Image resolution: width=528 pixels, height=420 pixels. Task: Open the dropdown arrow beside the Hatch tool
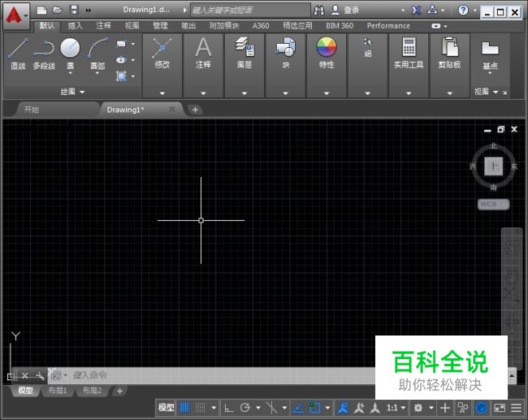pos(133,76)
